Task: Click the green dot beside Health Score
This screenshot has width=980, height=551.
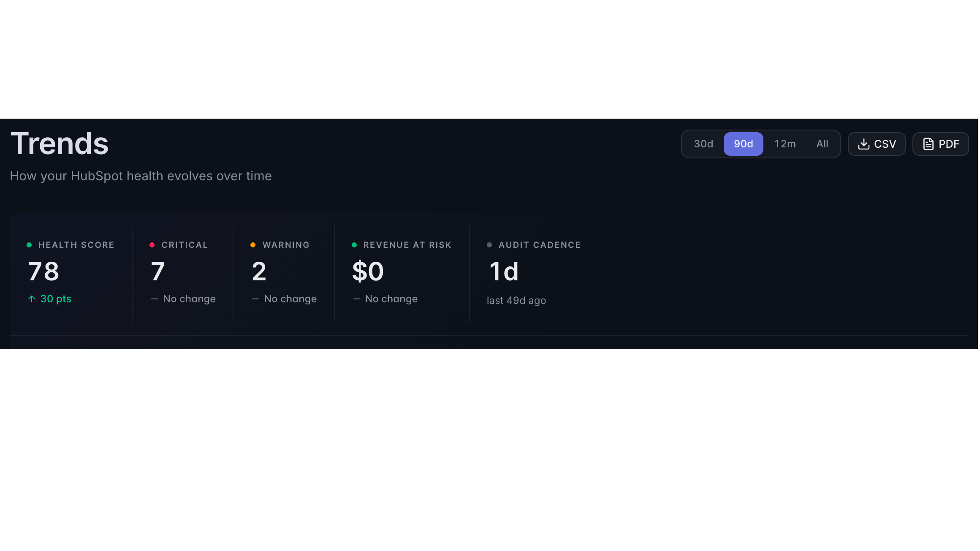Action: (x=29, y=245)
